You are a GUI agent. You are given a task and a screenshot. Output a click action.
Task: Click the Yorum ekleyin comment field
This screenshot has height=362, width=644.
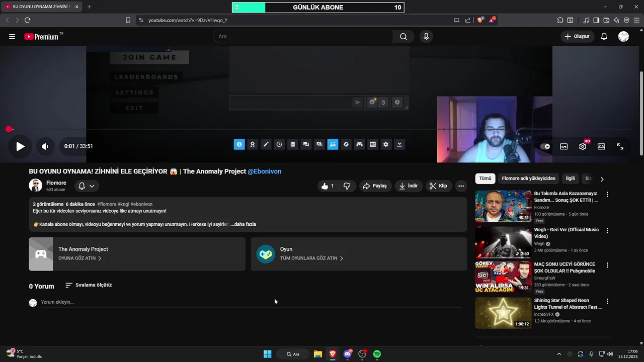tap(251, 302)
